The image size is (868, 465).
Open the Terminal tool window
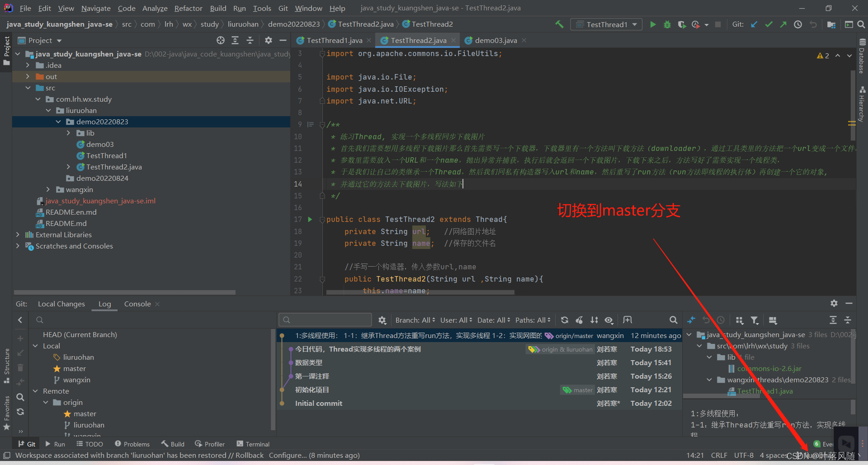coord(253,444)
